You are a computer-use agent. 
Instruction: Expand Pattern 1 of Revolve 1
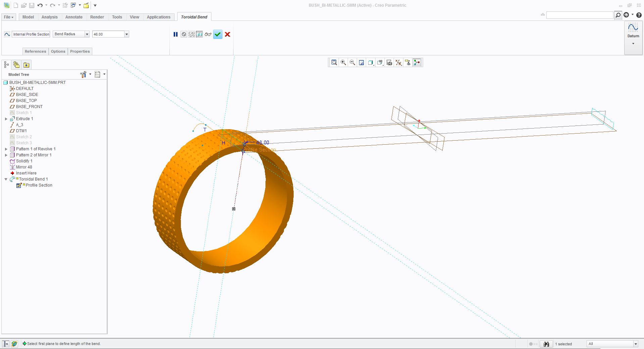6,149
